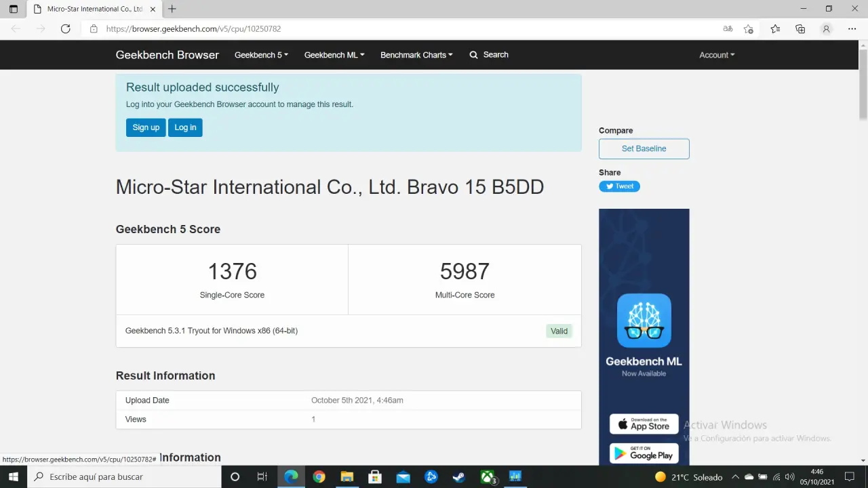The width and height of the screenshot is (868, 488).
Task: Click the browser address bar URL
Action: [x=194, y=29]
